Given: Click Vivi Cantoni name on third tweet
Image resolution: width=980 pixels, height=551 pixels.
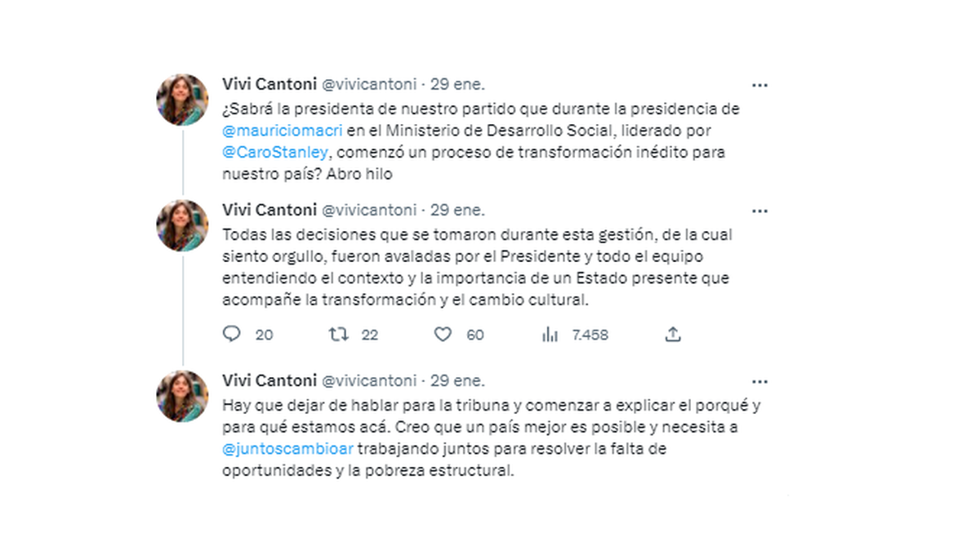Looking at the screenshot, I should tap(268, 380).
